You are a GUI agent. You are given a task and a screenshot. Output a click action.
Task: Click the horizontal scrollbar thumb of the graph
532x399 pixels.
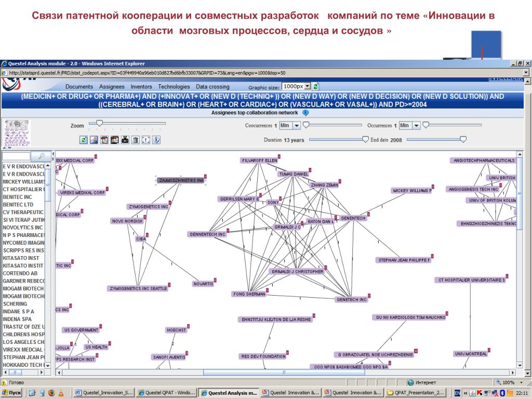pyautogui.click(x=284, y=372)
